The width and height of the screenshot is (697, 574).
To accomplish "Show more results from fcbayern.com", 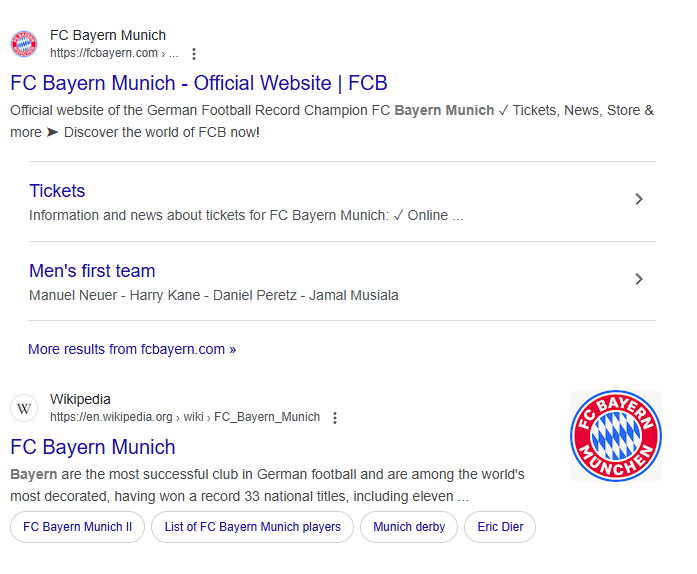I will click(x=132, y=349).
